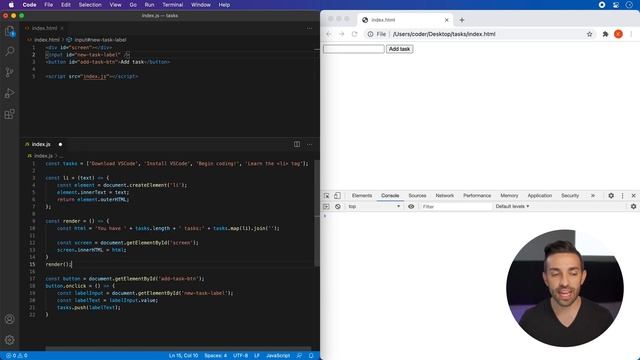Open Run and Debug view

9,93
